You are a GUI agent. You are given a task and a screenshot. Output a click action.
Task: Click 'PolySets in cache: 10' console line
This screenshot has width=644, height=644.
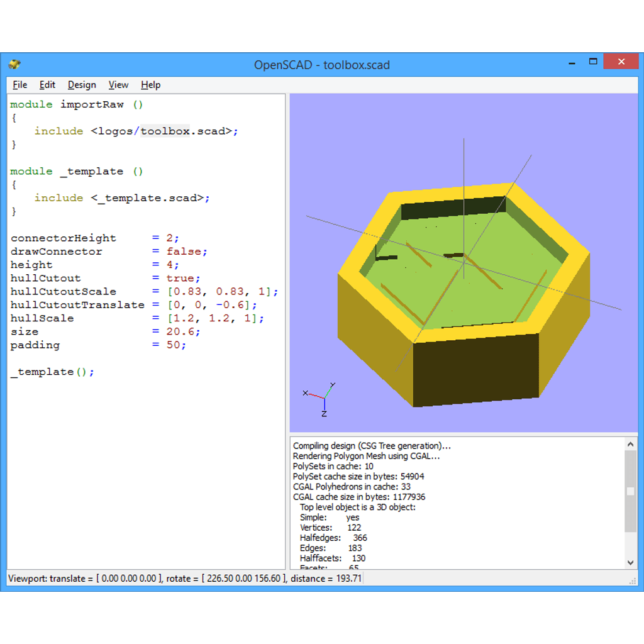coord(333,466)
